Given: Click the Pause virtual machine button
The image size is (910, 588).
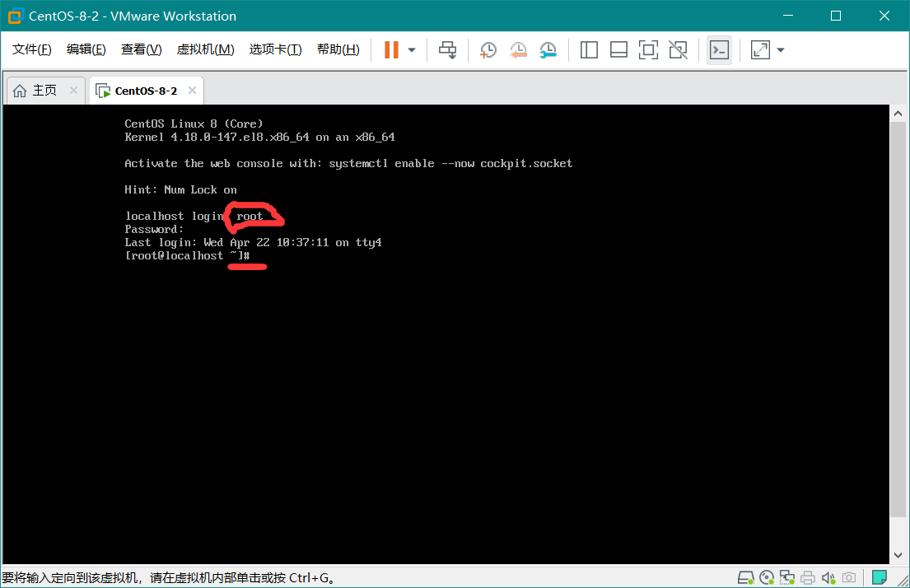Looking at the screenshot, I should coord(391,50).
